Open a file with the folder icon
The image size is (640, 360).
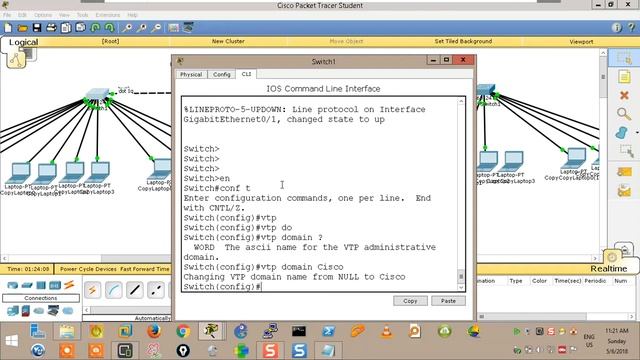pyautogui.click(x=22, y=28)
